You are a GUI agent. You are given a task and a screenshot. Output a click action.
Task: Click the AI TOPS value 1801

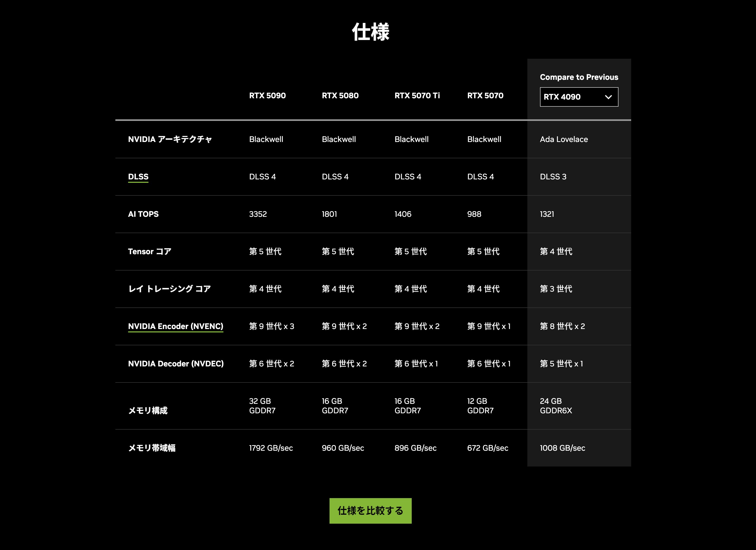click(x=329, y=214)
